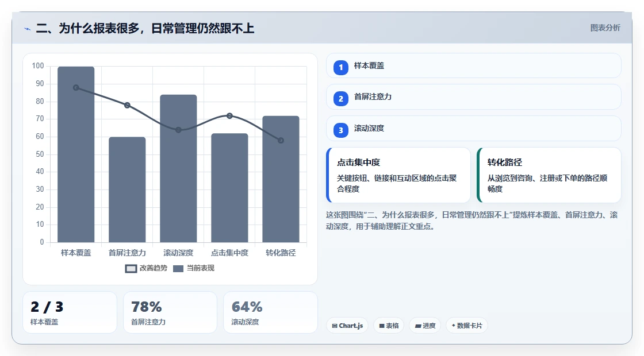Click the slide title 二、为什么报表很多
This screenshot has width=644, height=356.
[145, 28]
